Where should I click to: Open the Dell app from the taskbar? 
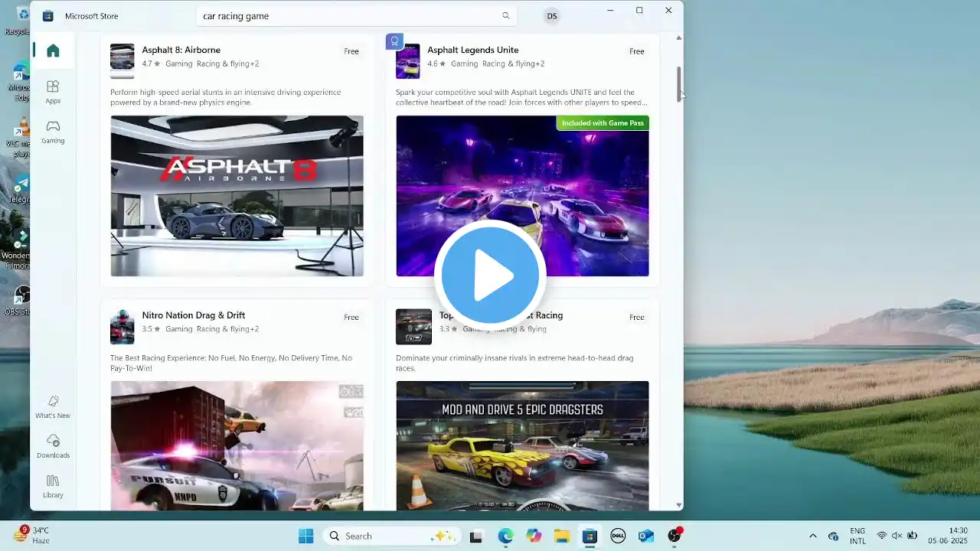[x=618, y=536]
